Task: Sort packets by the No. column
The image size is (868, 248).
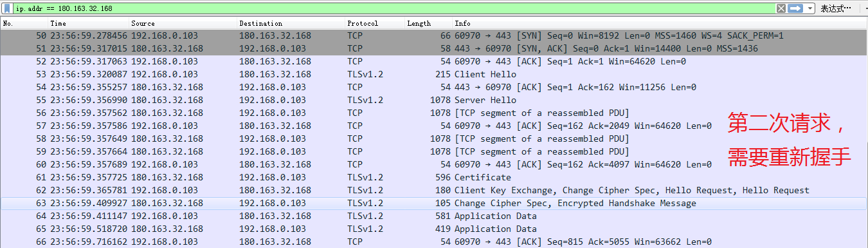Action: (x=24, y=23)
